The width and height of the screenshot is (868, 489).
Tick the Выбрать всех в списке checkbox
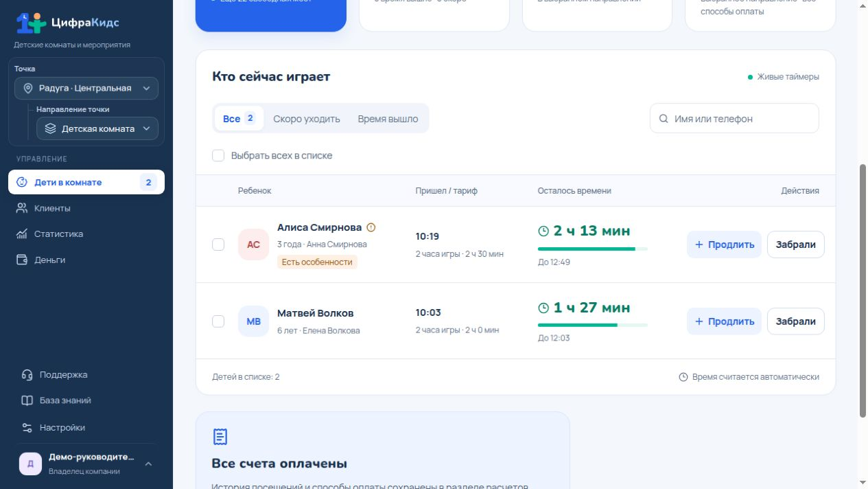(x=218, y=156)
